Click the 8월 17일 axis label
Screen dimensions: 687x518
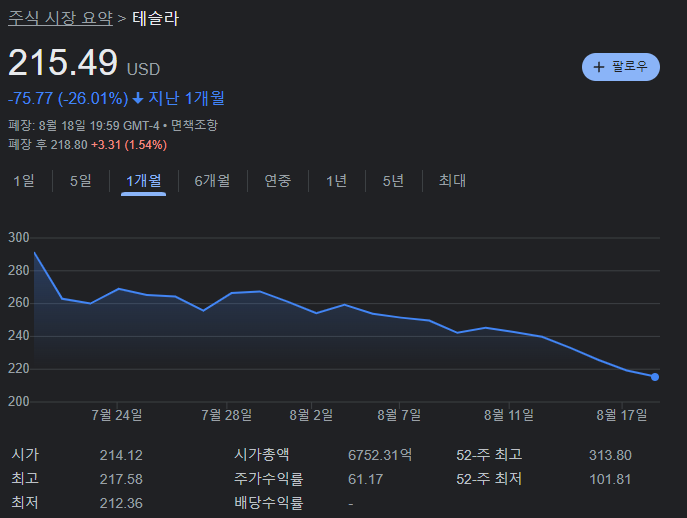622,415
